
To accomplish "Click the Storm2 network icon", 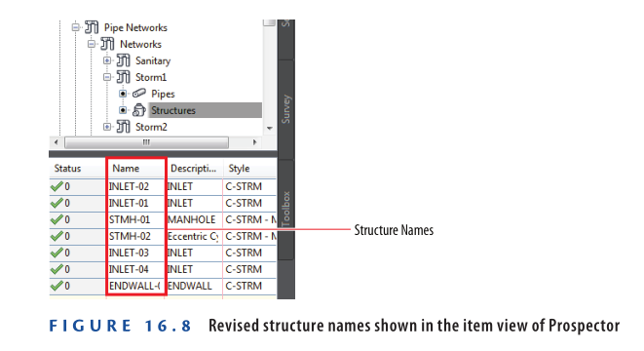I will coord(123,127).
